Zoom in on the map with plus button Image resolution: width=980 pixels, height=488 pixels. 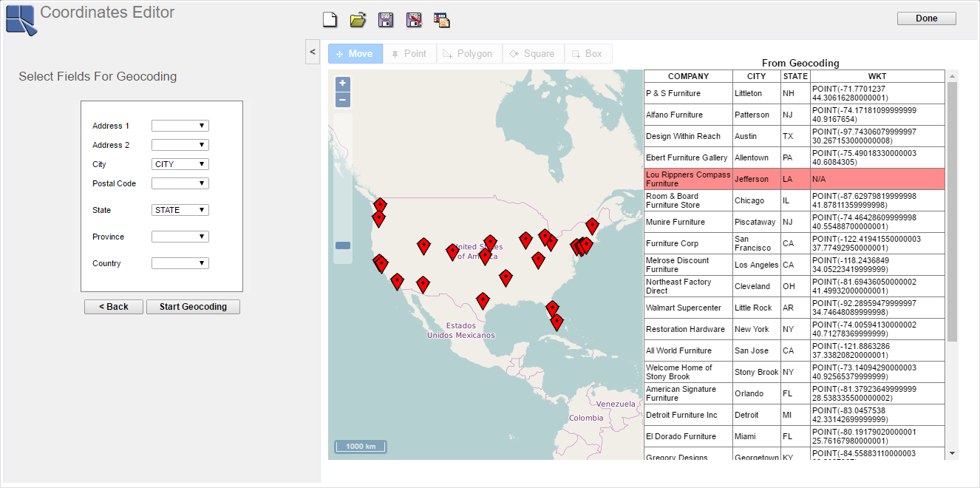point(342,84)
